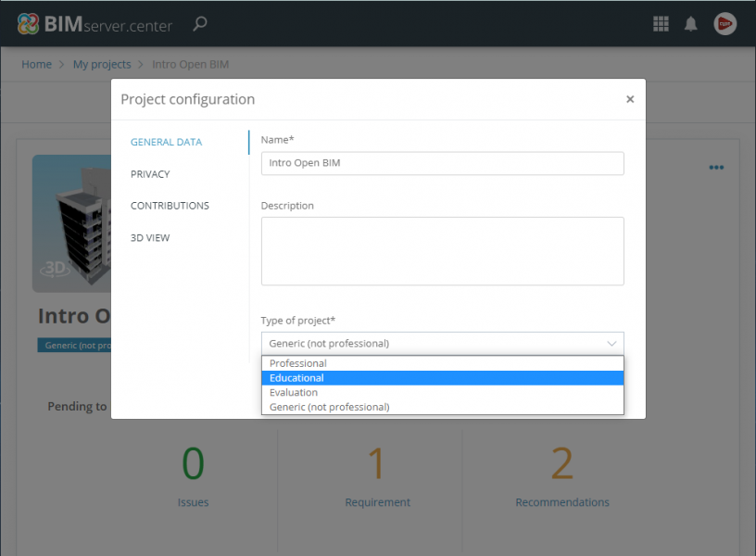Open the project three-dots options menu
Screen dimensions: 756x556
716,168
